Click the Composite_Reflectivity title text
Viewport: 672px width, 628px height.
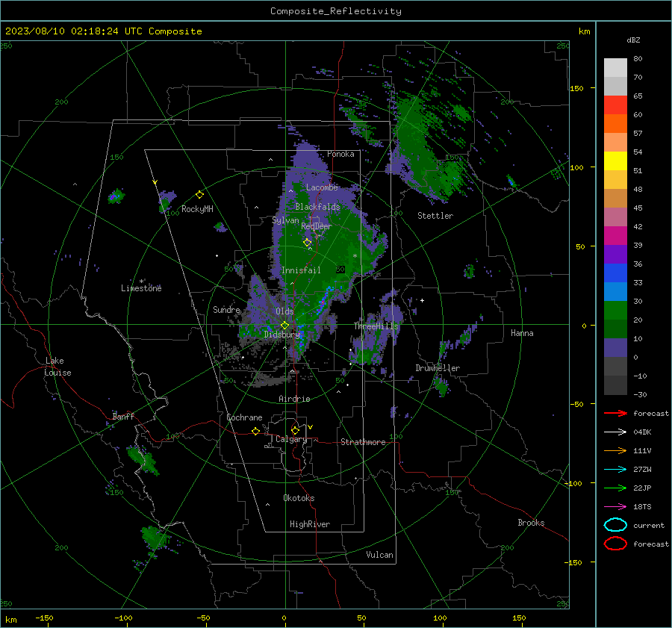[336, 11]
